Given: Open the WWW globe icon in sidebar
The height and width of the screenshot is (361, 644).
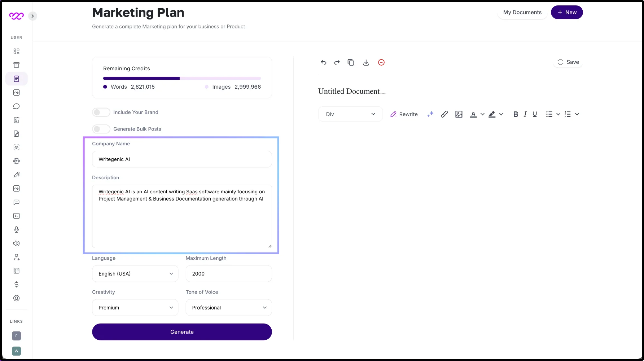Looking at the screenshot, I should (16, 161).
